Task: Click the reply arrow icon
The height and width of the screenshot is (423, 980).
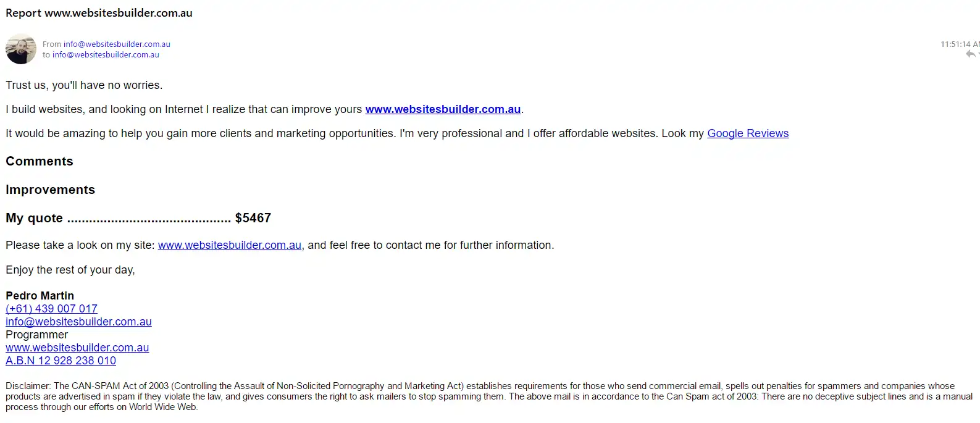Action: (x=971, y=54)
